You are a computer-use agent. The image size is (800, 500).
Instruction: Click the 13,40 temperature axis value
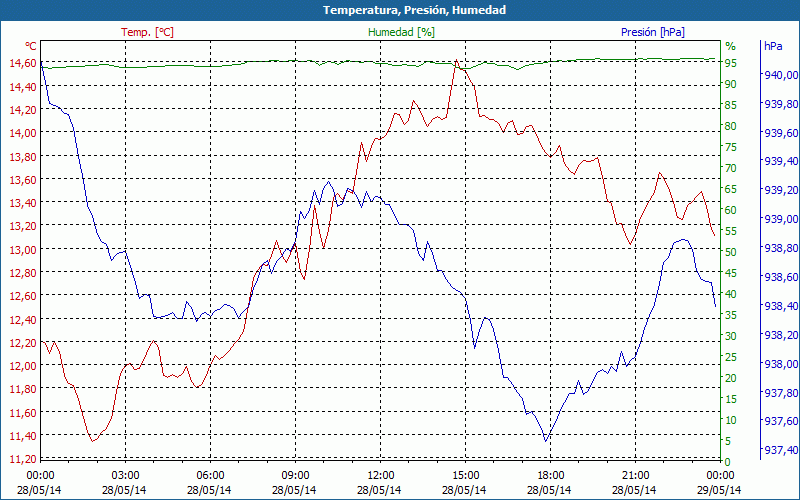(x=23, y=203)
